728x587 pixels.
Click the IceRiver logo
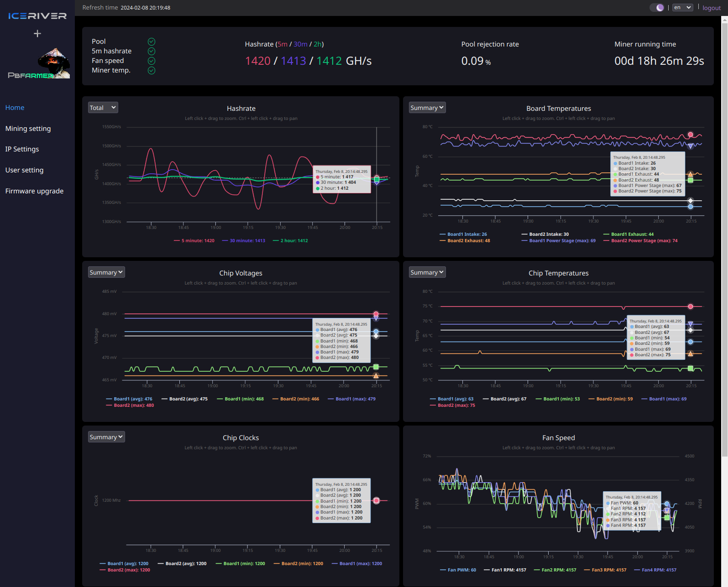pyautogui.click(x=37, y=16)
